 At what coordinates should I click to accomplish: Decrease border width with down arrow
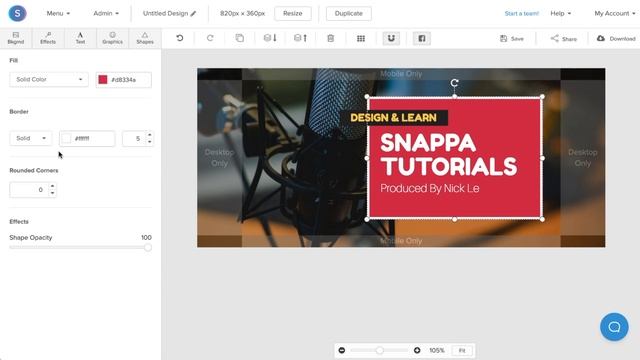150,142
